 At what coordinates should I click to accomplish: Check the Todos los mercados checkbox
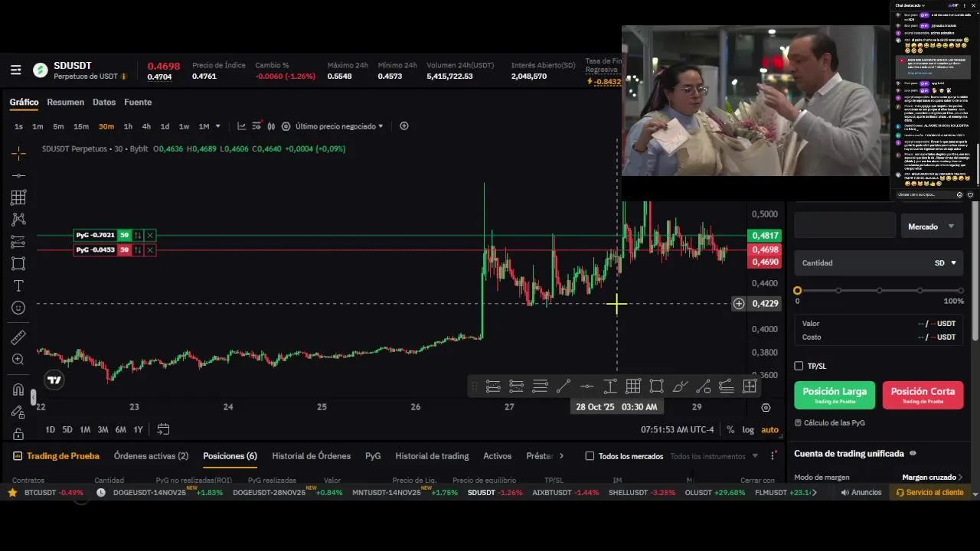(x=590, y=456)
